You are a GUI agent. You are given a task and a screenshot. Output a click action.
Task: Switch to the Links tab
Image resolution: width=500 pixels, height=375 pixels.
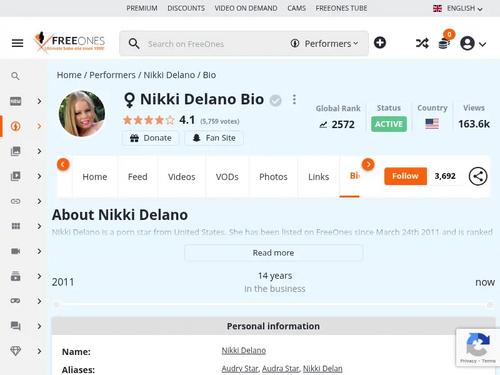[x=318, y=177]
